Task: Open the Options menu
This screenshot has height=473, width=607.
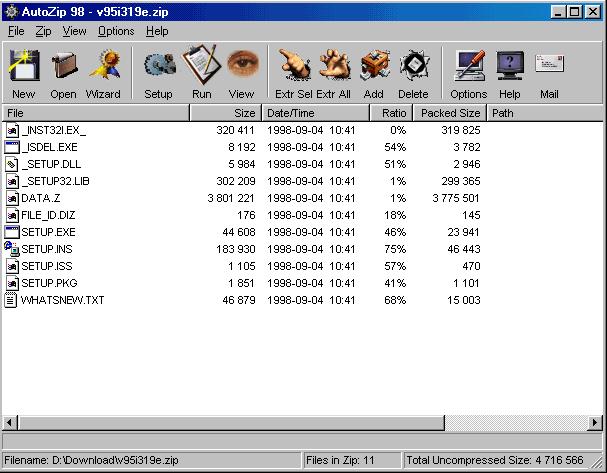Action: click(116, 31)
